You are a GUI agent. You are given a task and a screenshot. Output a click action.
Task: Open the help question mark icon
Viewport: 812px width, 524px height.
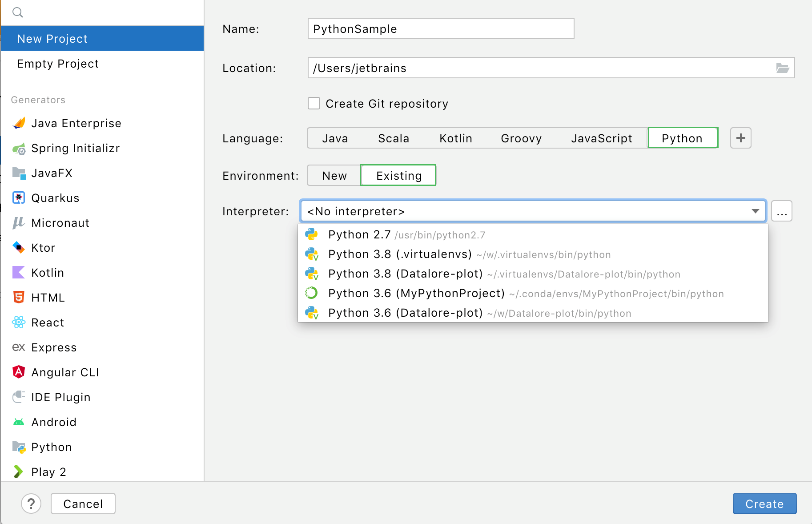point(31,504)
